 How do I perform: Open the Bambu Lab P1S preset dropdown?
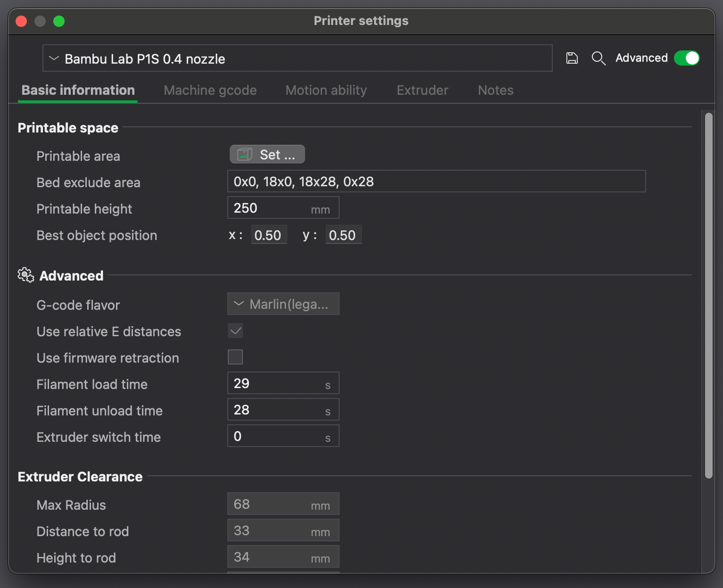(x=298, y=58)
